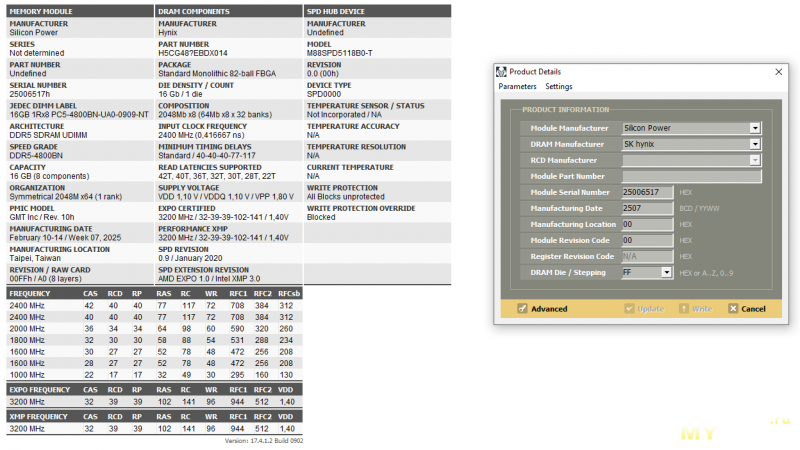Click the EXPO FREQUENCY table header

(x=40, y=391)
